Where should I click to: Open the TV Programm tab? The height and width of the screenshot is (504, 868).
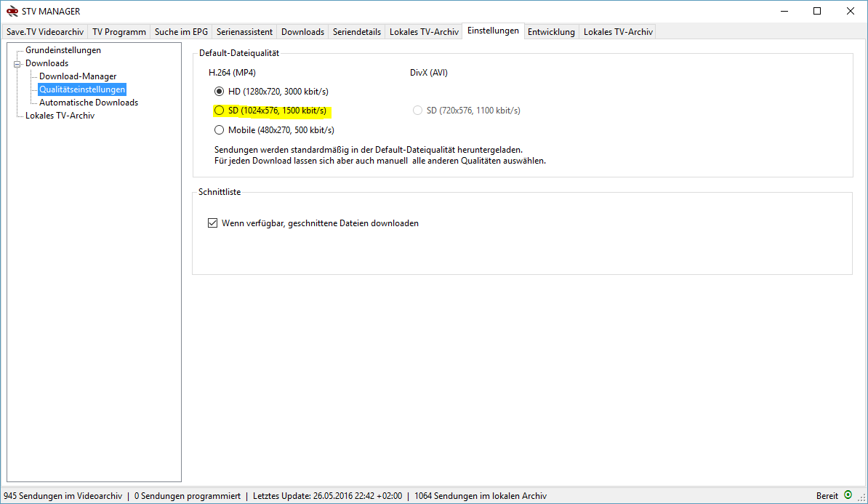119,32
